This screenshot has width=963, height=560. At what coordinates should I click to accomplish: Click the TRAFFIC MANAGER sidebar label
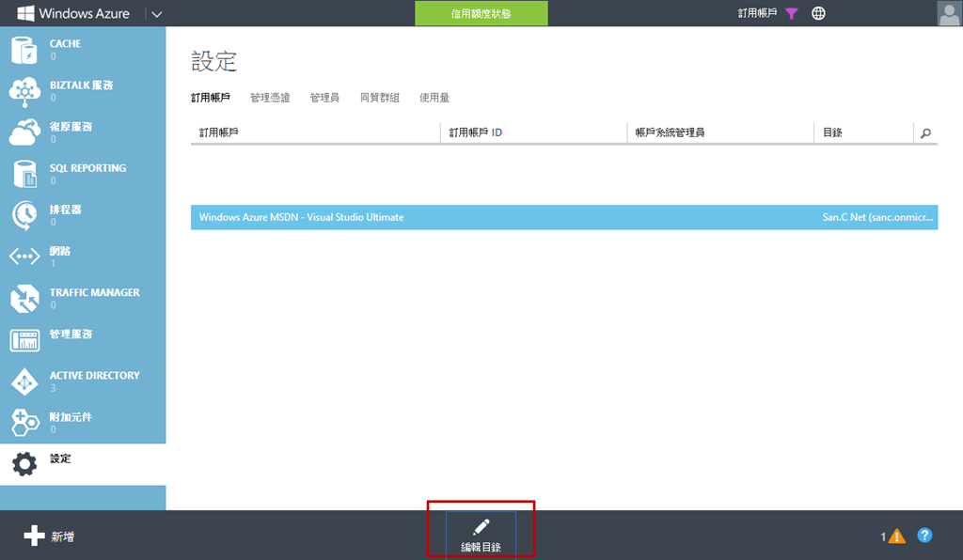pyautogui.click(x=95, y=292)
